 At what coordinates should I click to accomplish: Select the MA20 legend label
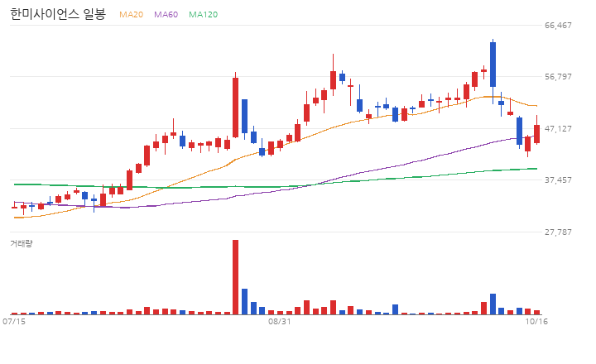[131, 14]
